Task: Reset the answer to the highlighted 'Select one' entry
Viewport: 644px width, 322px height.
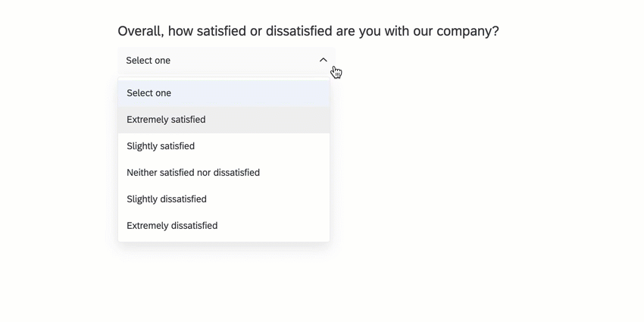Action: point(149,93)
